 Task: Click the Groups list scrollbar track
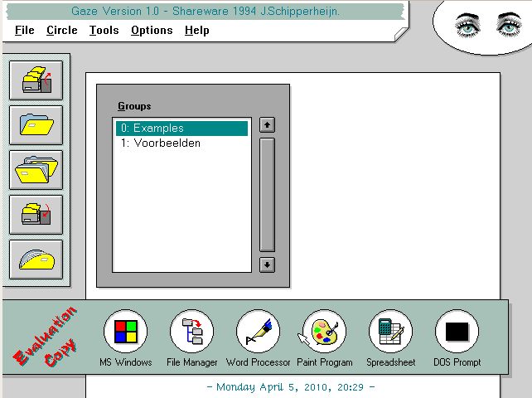[267, 195]
